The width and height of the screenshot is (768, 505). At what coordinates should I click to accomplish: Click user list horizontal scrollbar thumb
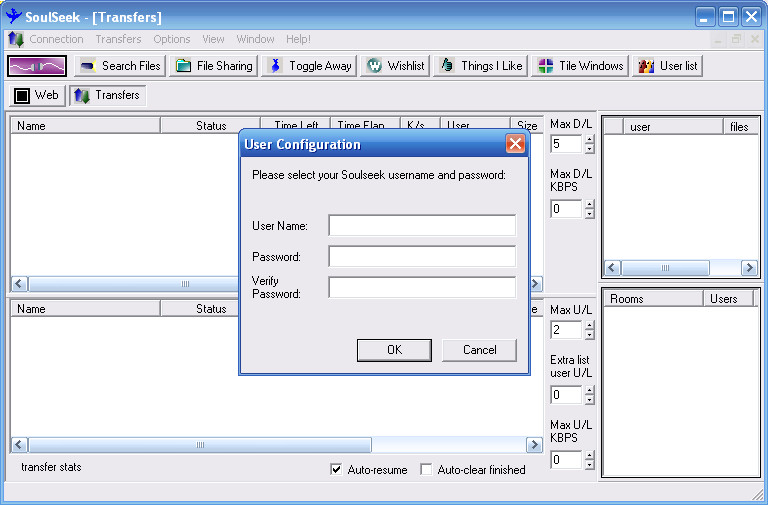click(x=665, y=268)
